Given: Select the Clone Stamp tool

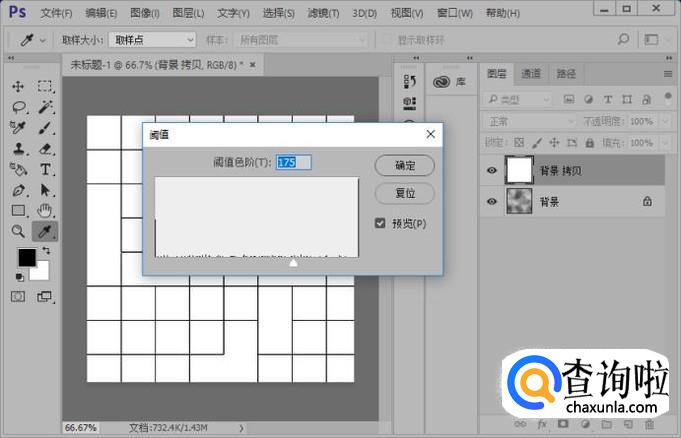Looking at the screenshot, I should coord(19,149).
